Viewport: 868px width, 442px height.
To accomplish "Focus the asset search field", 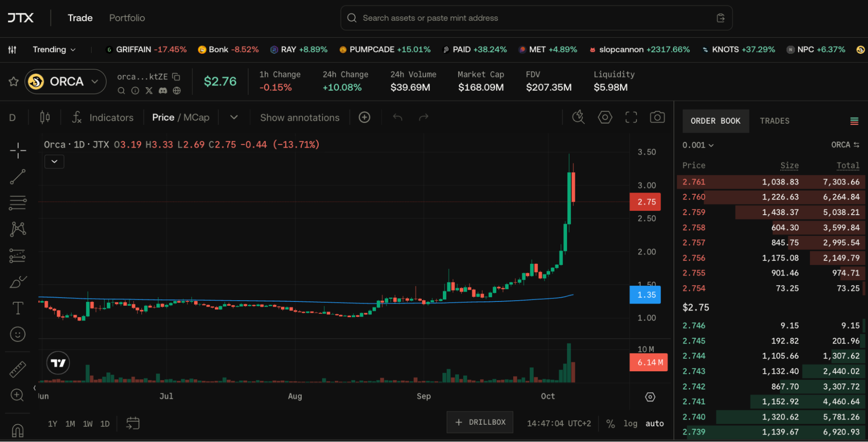I will (536, 18).
